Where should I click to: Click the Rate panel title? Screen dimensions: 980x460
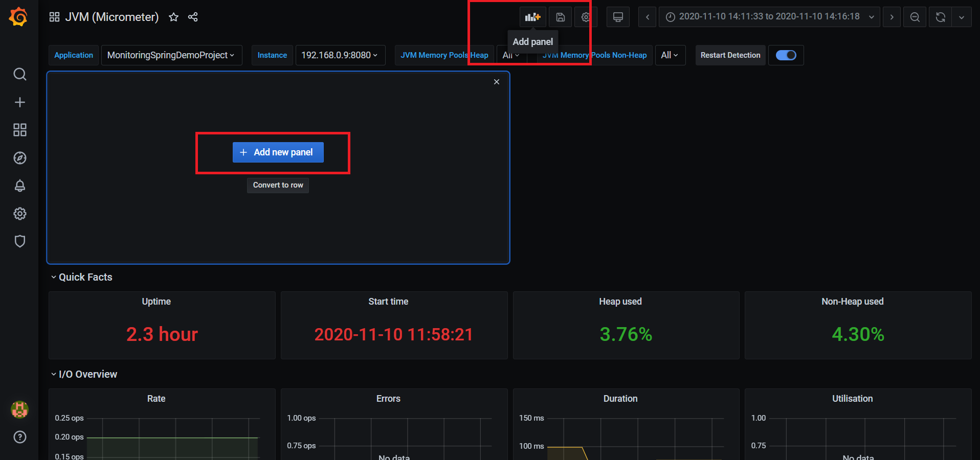(x=157, y=399)
